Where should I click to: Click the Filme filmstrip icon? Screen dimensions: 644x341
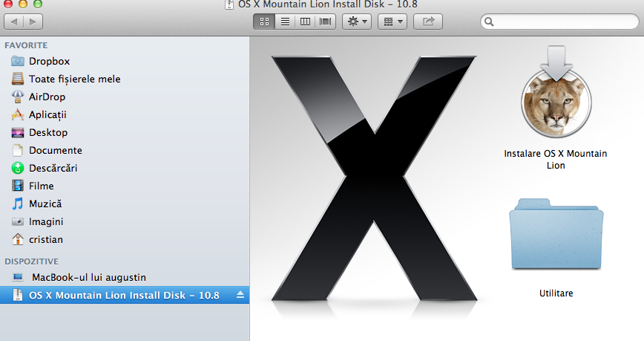[x=18, y=186]
